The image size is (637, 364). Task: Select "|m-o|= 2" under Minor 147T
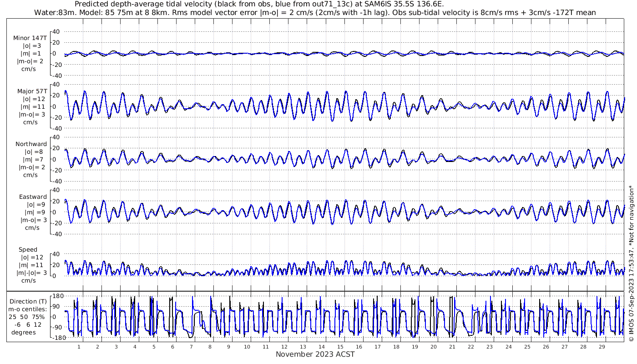coord(31,61)
